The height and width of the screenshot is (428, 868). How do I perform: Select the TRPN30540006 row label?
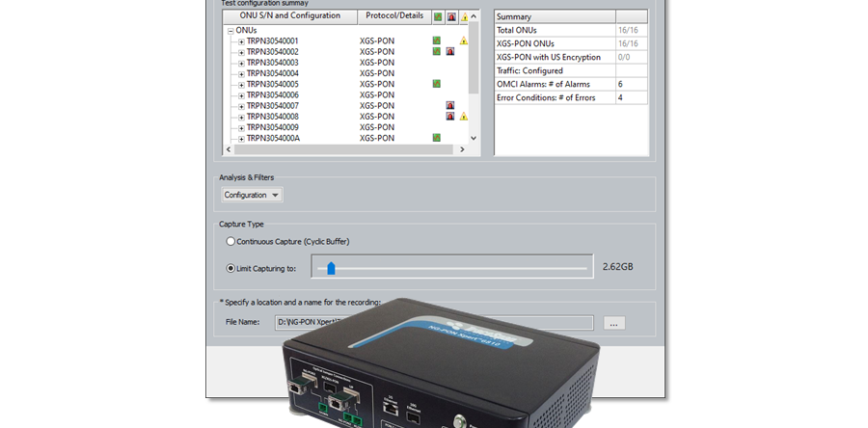click(x=272, y=95)
